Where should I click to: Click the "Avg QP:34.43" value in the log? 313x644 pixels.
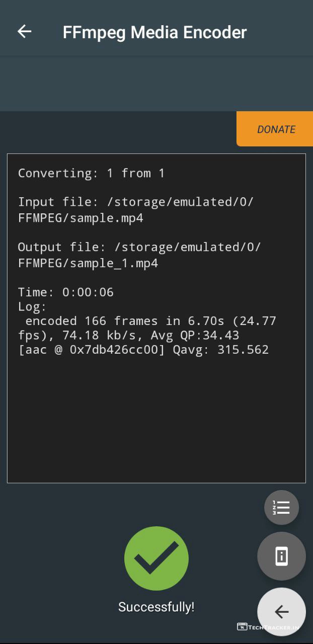(195, 336)
